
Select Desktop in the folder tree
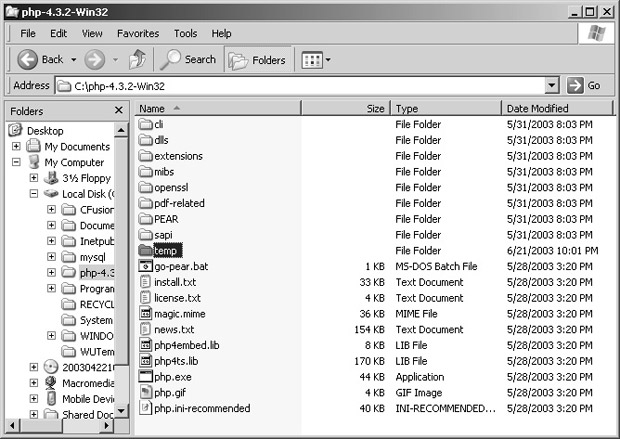(x=45, y=131)
